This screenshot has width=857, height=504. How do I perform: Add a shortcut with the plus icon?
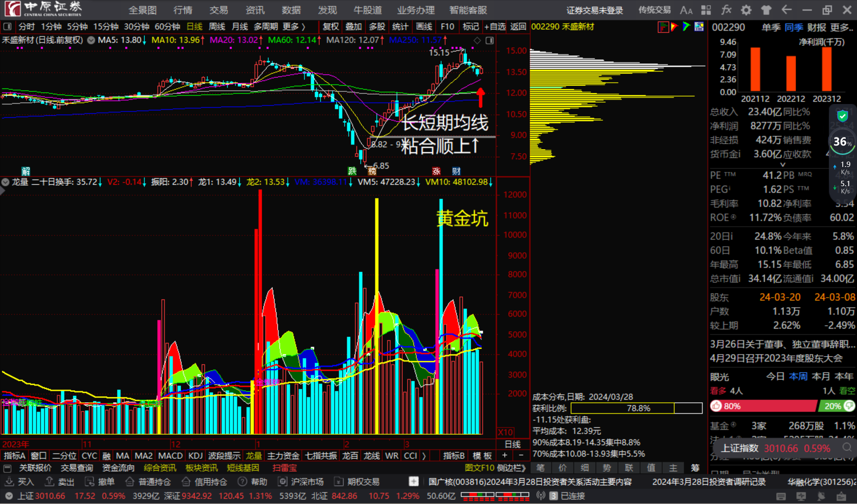(414, 482)
